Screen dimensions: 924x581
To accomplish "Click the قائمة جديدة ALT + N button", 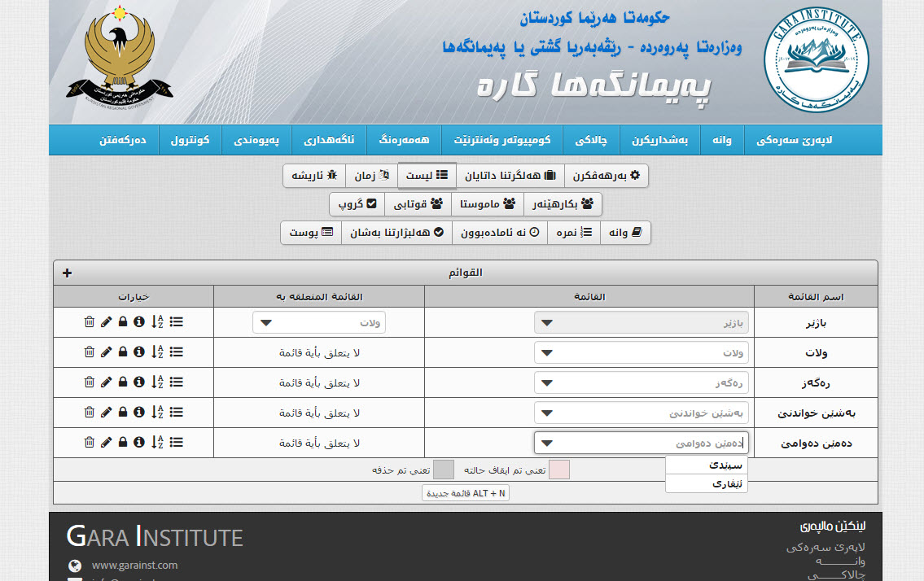I will pos(466,493).
